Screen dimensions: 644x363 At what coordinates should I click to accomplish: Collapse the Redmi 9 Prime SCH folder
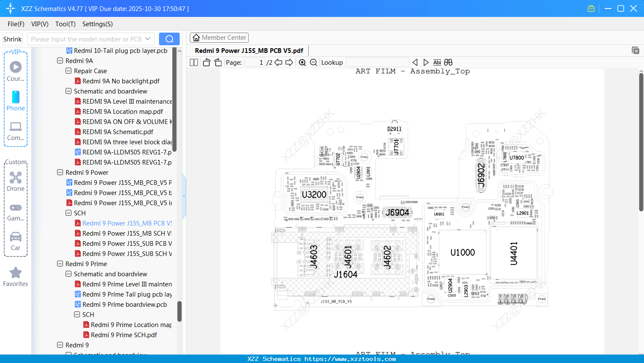pyautogui.click(x=77, y=314)
